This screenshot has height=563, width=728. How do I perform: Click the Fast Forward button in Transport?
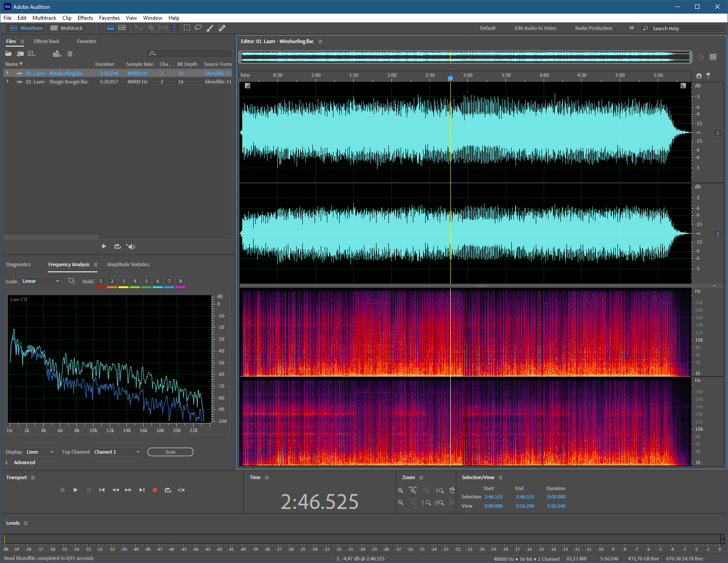coord(128,490)
